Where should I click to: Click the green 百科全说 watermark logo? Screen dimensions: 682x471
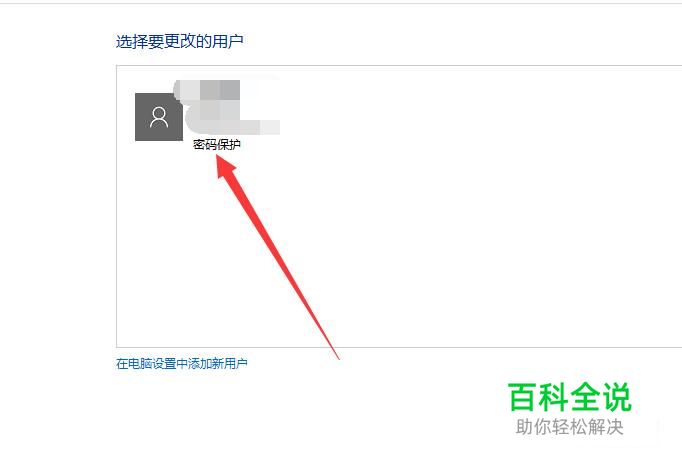[569, 397]
